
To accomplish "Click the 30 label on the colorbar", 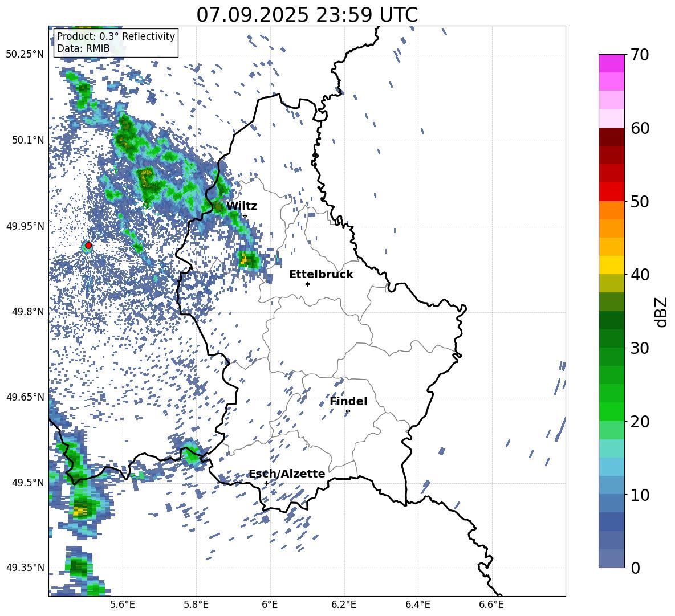I will click(640, 348).
